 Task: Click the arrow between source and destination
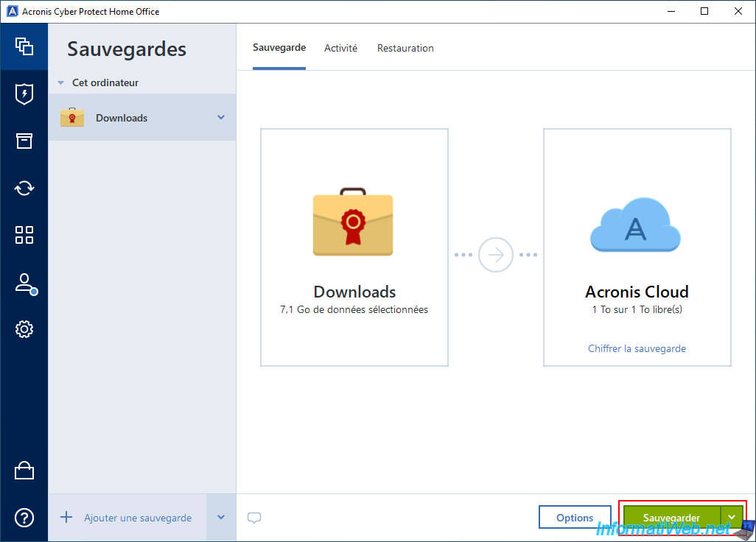[x=495, y=254]
